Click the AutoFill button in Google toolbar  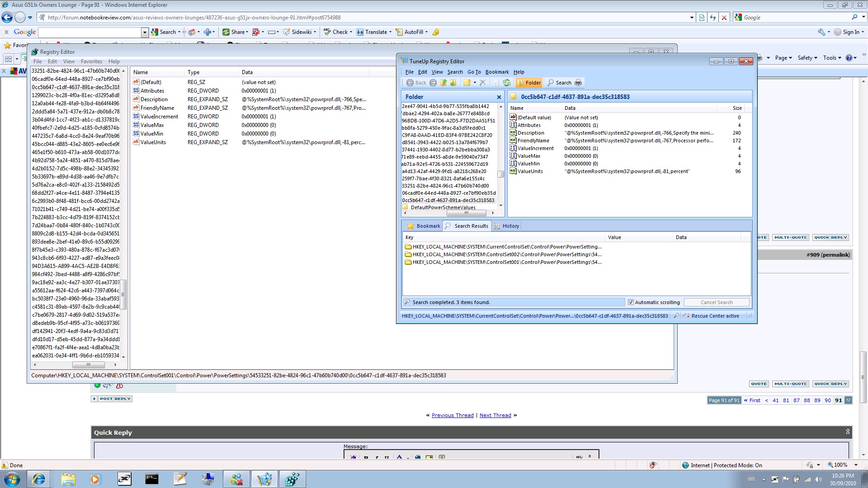pyautogui.click(x=412, y=32)
